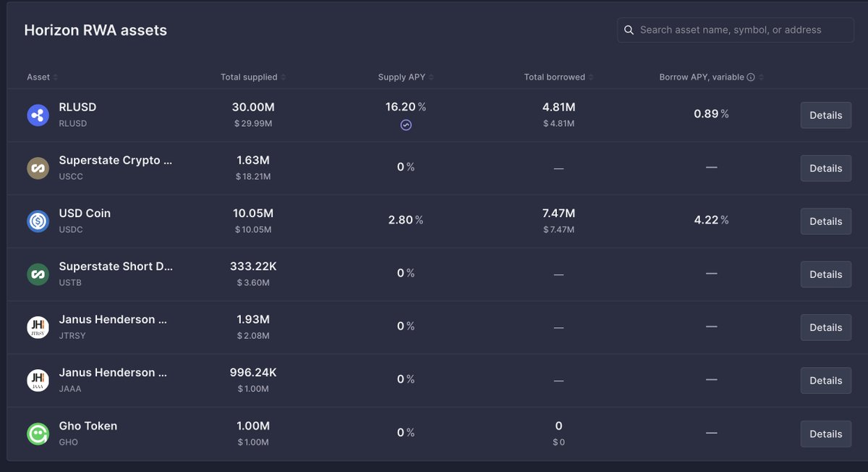Click the Superstate Crypto asset name
868x472 pixels.
tap(116, 160)
